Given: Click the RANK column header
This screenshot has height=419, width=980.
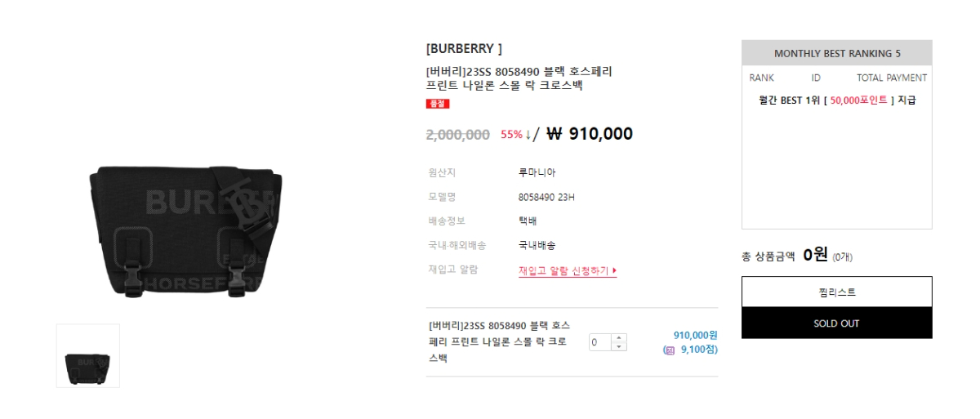Looking at the screenshot, I should point(761,78).
